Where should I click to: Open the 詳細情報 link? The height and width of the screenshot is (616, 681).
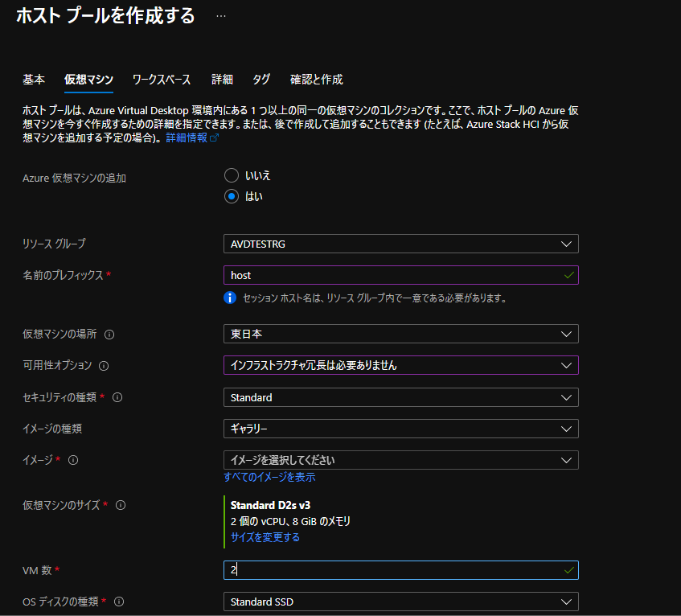(x=187, y=138)
